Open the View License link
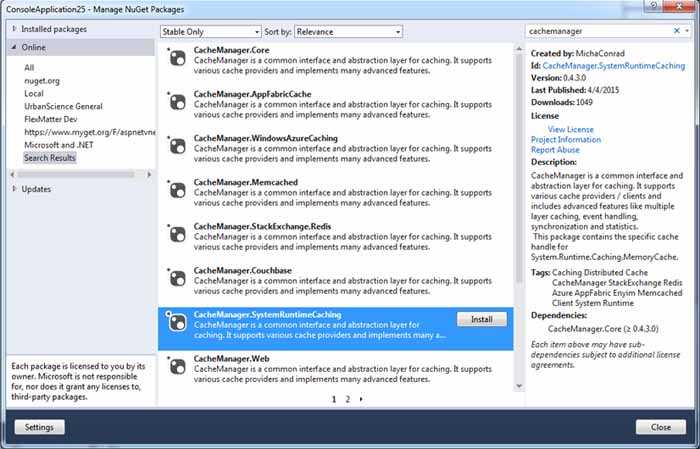 pos(571,129)
